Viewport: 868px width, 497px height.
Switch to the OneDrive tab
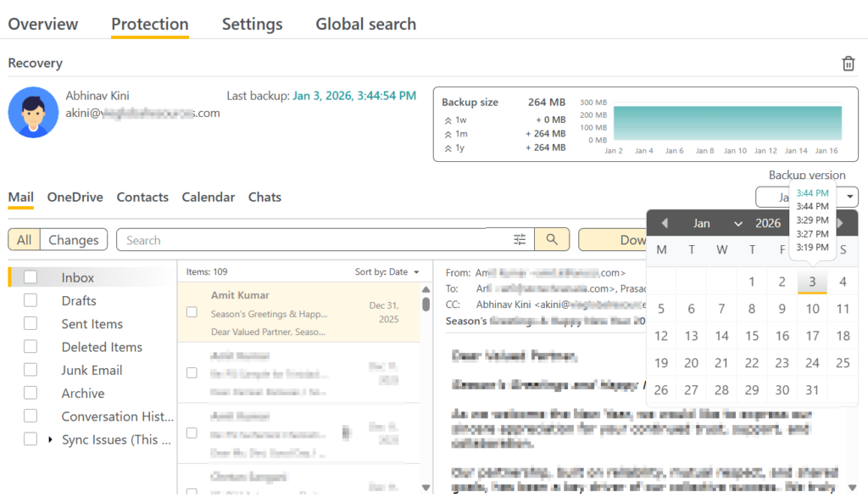click(75, 197)
